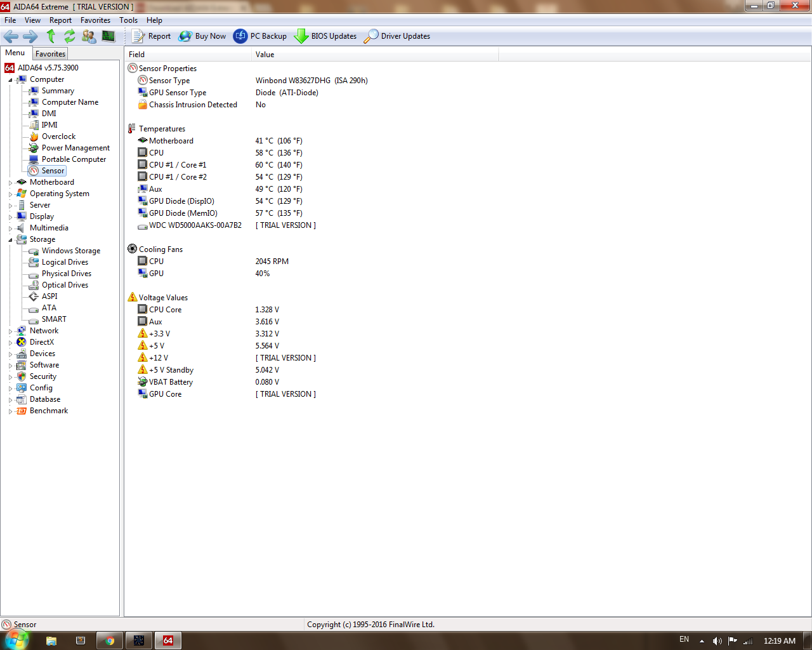The height and width of the screenshot is (650, 812).
Task: Click the green monitor graph toolbar icon
Action: pos(108,36)
